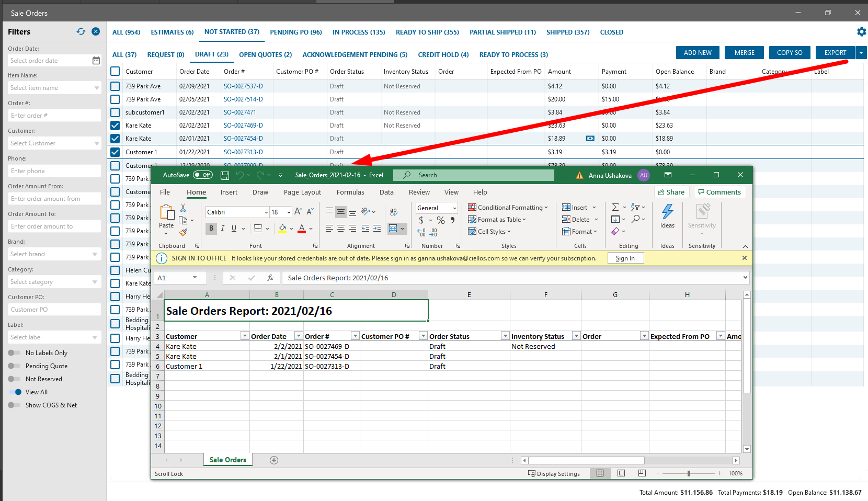The width and height of the screenshot is (868, 501).
Task: Click the AutoSum icon in Editing group
Action: tap(615, 207)
